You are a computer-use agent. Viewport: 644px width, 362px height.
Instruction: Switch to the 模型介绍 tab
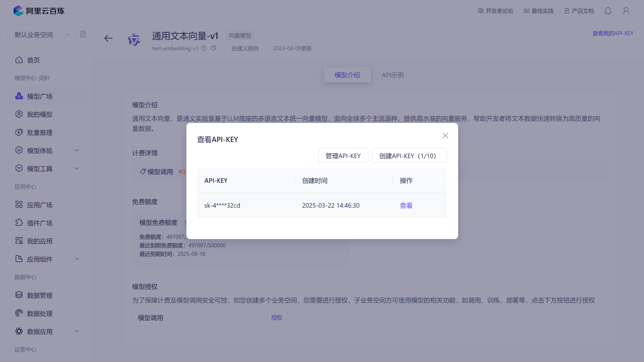(347, 75)
